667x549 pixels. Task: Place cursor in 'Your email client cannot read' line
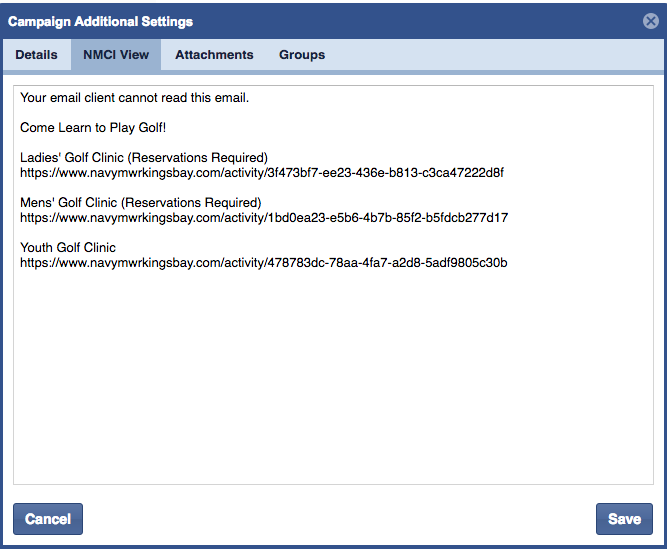(x=134, y=98)
